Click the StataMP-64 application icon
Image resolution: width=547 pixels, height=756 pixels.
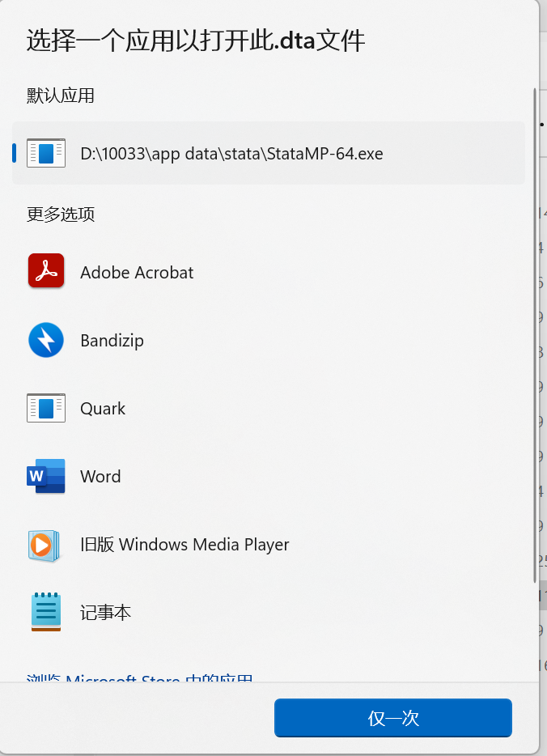[x=45, y=153]
